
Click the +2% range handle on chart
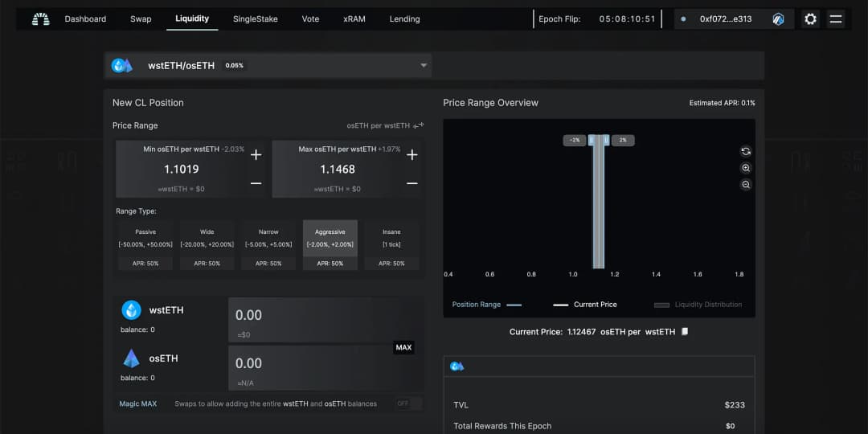click(623, 140)
